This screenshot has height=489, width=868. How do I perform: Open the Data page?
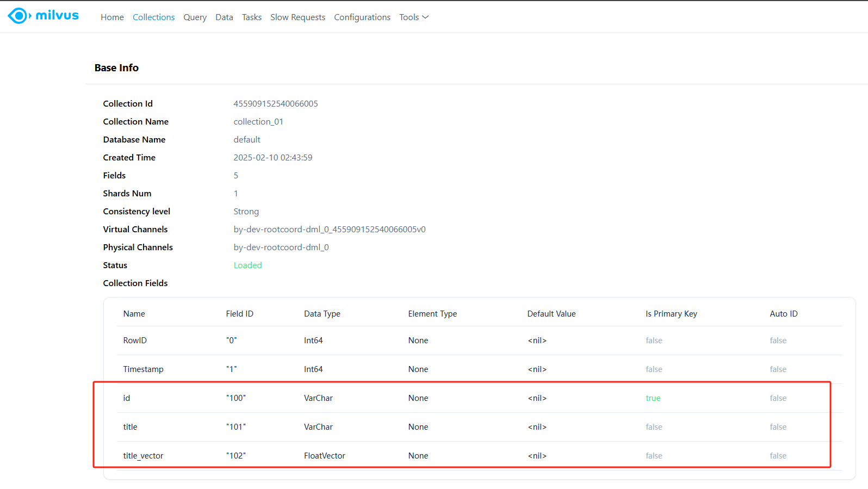tap(224, 17)
